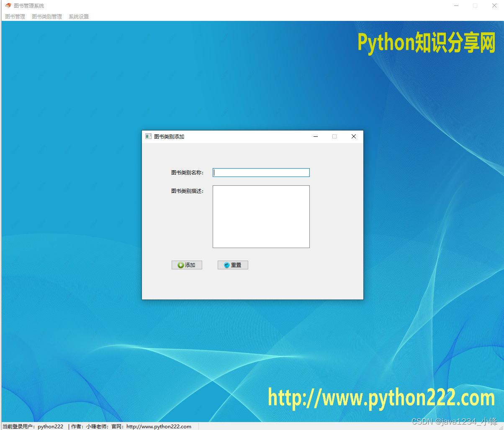Click the 图书类别添加 dialog icon in its title bar
Screen dimensions: 504x430
[x=148, y=136]
